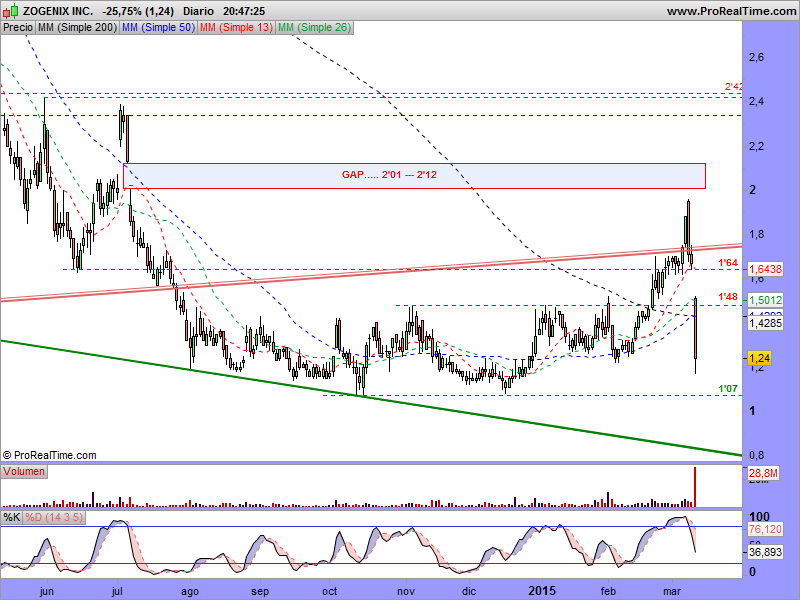Image resolution: width=800 pixels, height=600 pixels.
Task: Click the ago month label on time axis
Action: pos(190,592)
